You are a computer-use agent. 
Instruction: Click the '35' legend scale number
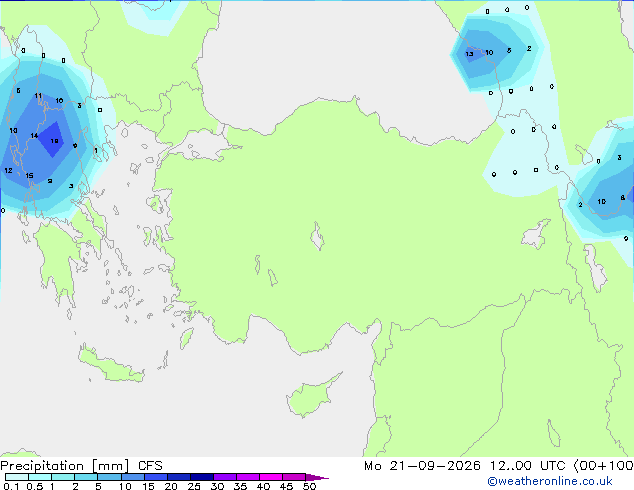point(240,486)
